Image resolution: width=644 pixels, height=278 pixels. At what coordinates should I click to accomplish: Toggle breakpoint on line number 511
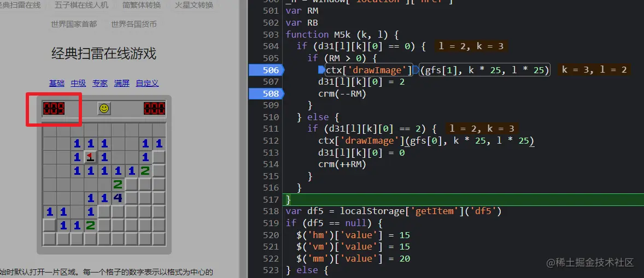coord(271,129)
